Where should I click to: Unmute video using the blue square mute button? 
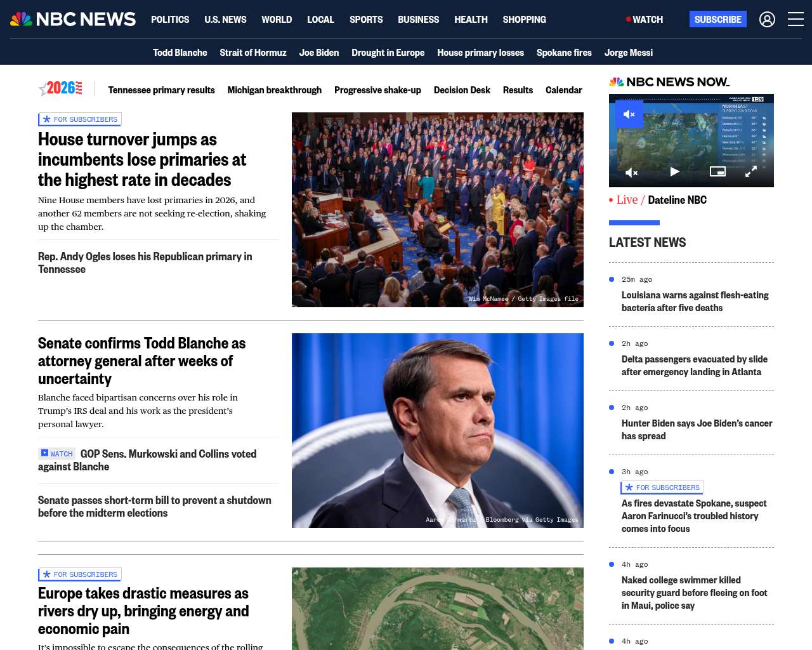629,114
